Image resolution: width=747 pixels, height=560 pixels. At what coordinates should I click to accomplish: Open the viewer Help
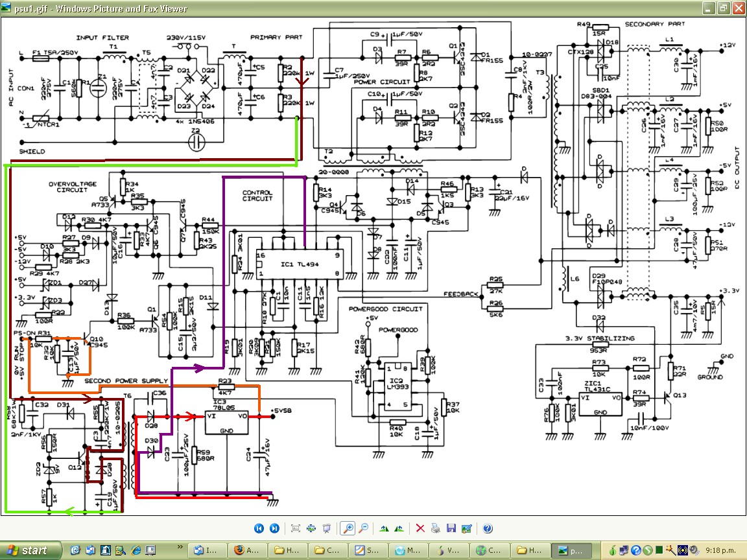pos(488,528)
